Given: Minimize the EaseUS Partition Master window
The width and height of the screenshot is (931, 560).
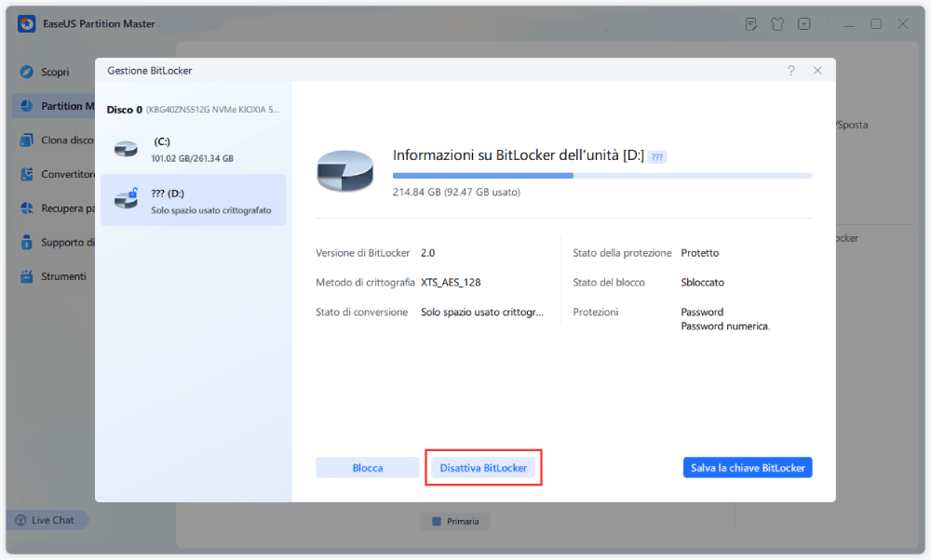Looking at the screenshot, I should point(850,24).
